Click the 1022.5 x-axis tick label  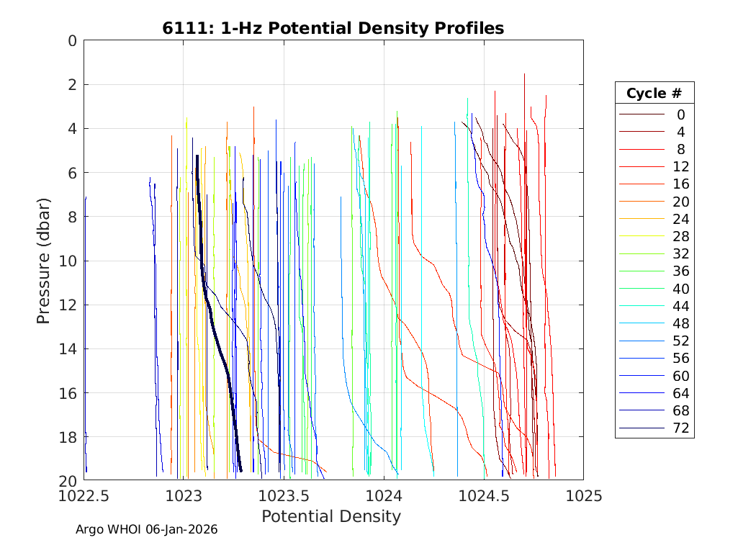point(84,496)
